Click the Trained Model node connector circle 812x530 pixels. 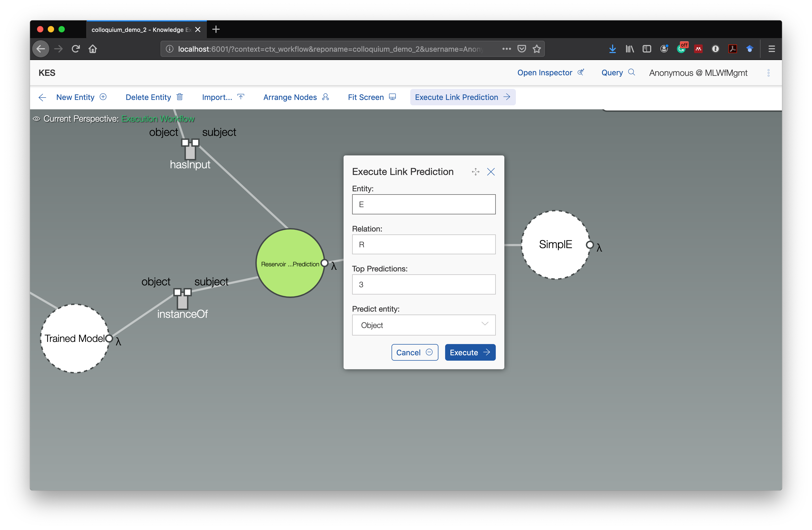point(109,338)
